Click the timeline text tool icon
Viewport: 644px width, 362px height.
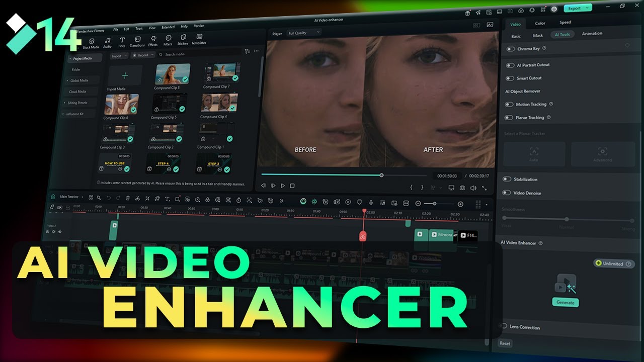[168, 199]
